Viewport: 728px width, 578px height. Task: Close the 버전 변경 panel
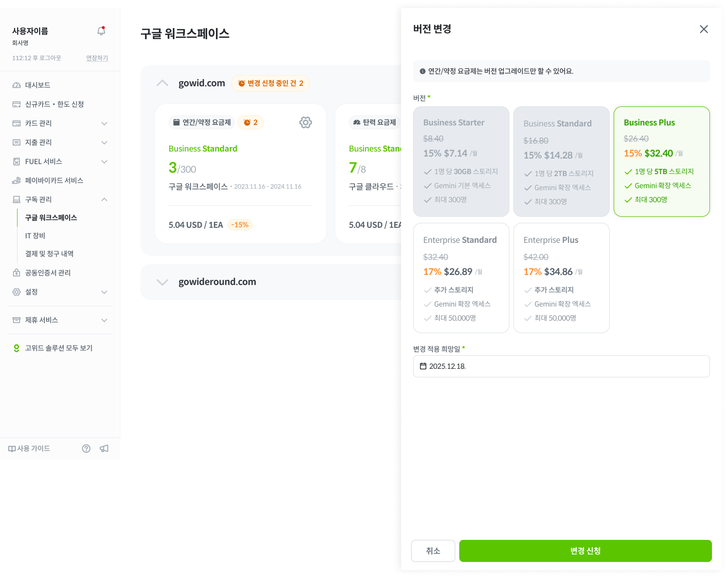[704, 29]
